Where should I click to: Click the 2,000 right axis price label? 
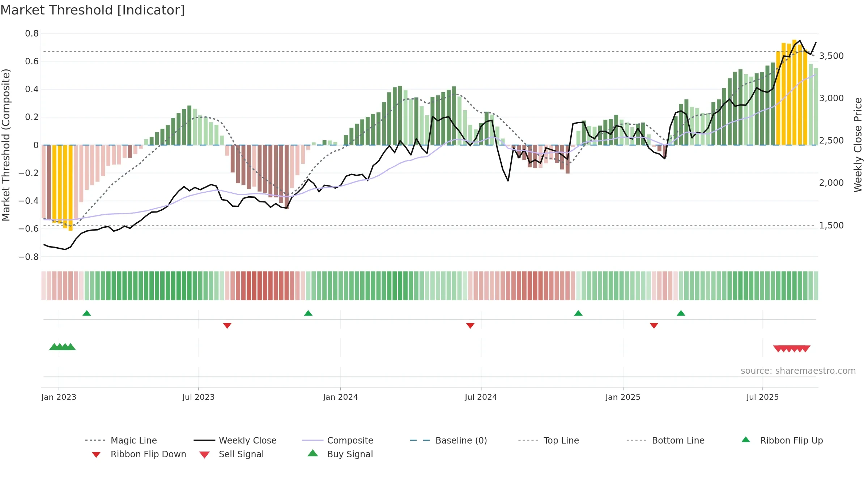pyautogui.click(x=831, y=183)
